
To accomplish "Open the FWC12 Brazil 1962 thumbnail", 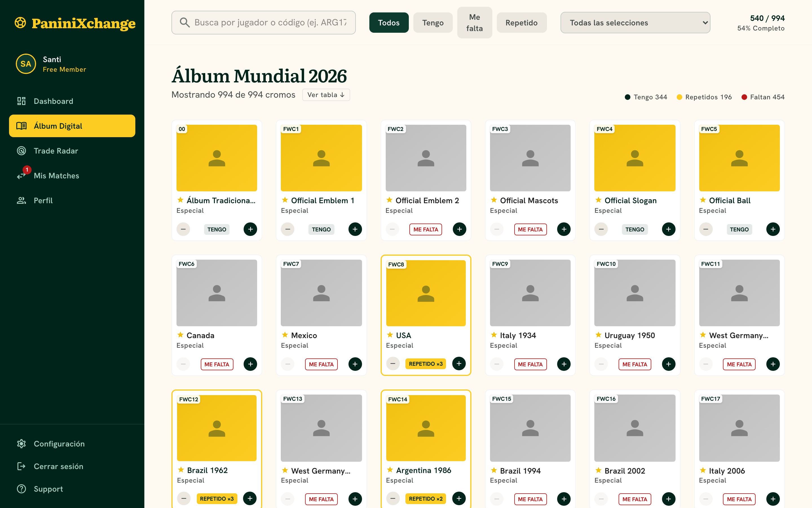I will 217,428.
